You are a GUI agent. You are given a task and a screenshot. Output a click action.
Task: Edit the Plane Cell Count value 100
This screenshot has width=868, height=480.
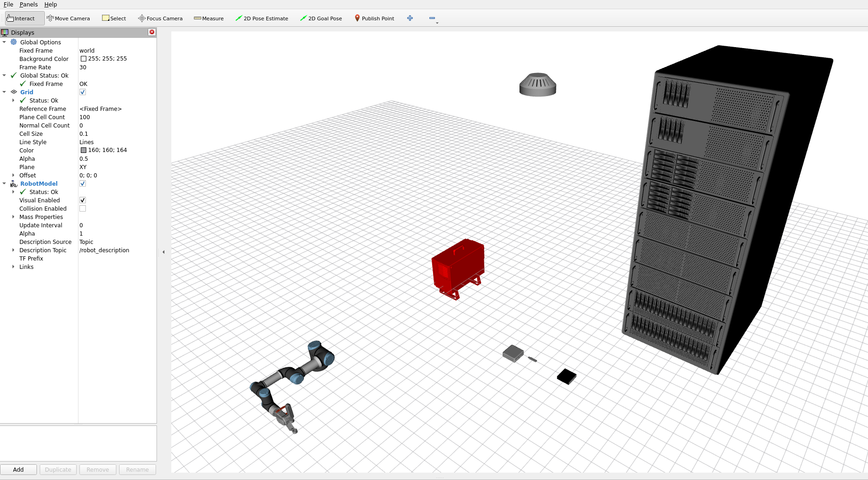click(117, 117)
